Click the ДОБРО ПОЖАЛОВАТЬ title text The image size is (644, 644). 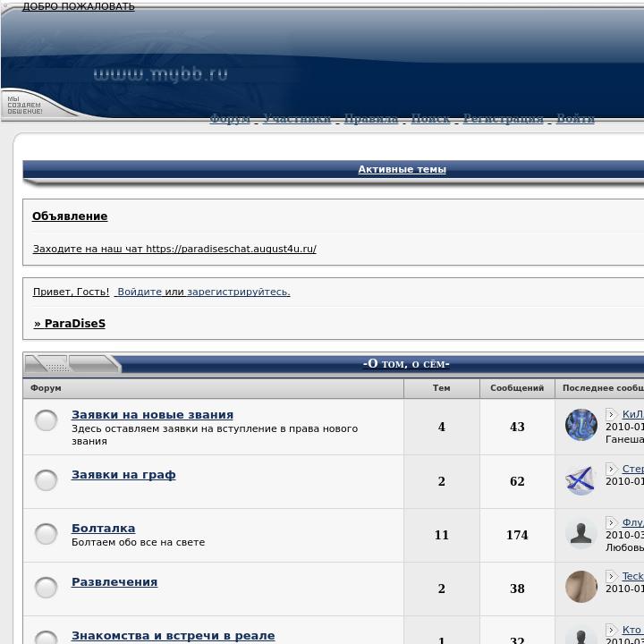[79, 6]
